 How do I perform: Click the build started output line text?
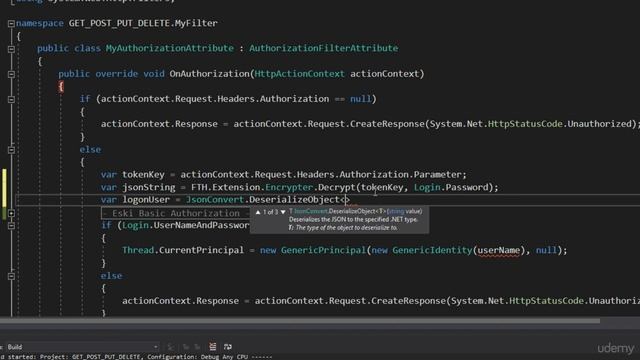136,357
